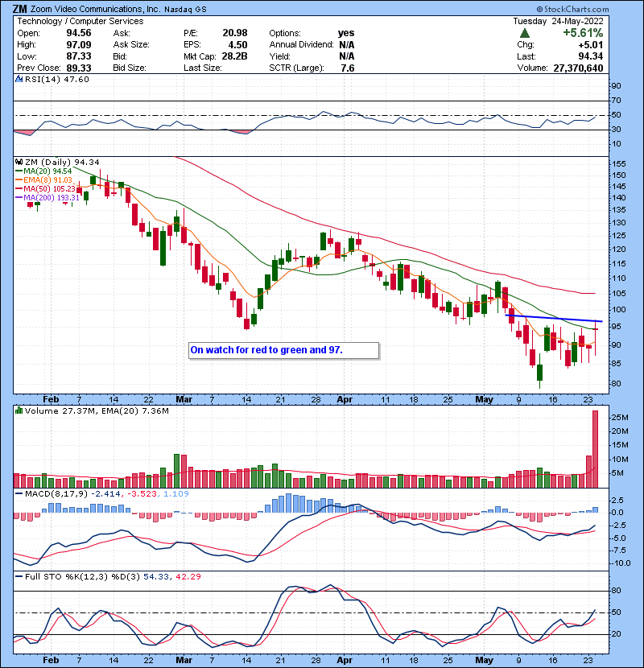Click the MACD histogram value 1.109
This screenshot has height=668, width=644.
coord(175,494)
